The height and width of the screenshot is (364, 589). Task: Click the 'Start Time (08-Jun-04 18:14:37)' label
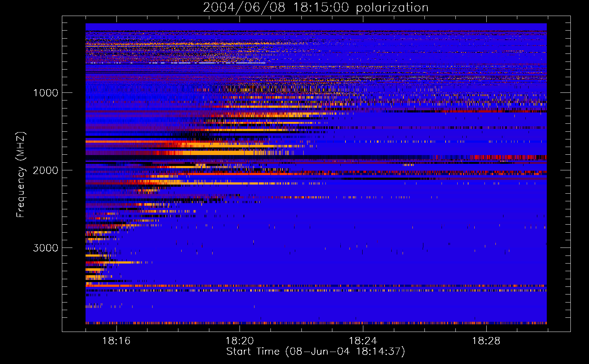316,352
